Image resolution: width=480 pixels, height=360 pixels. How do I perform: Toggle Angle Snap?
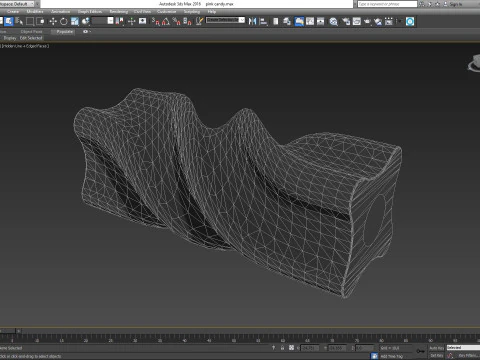[166, 22]
